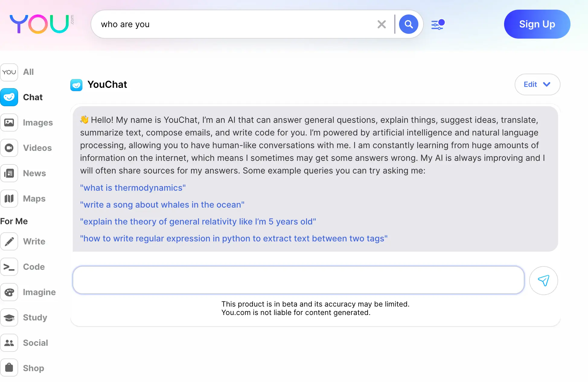Click the You.com logo
Viewport: 588px width, 382px height.
tap(42, 24)
